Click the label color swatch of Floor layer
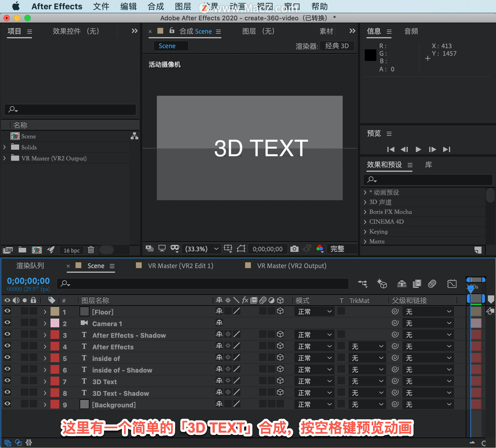The width and height of the screenshot is (496, 448). coord(55,311)
